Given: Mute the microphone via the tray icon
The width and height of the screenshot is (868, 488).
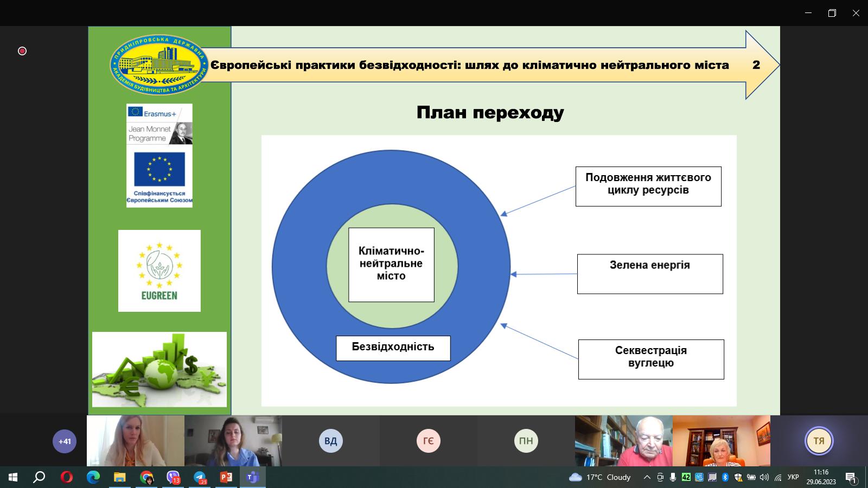Looking at the screenshot, I should [x=673, y=478].
